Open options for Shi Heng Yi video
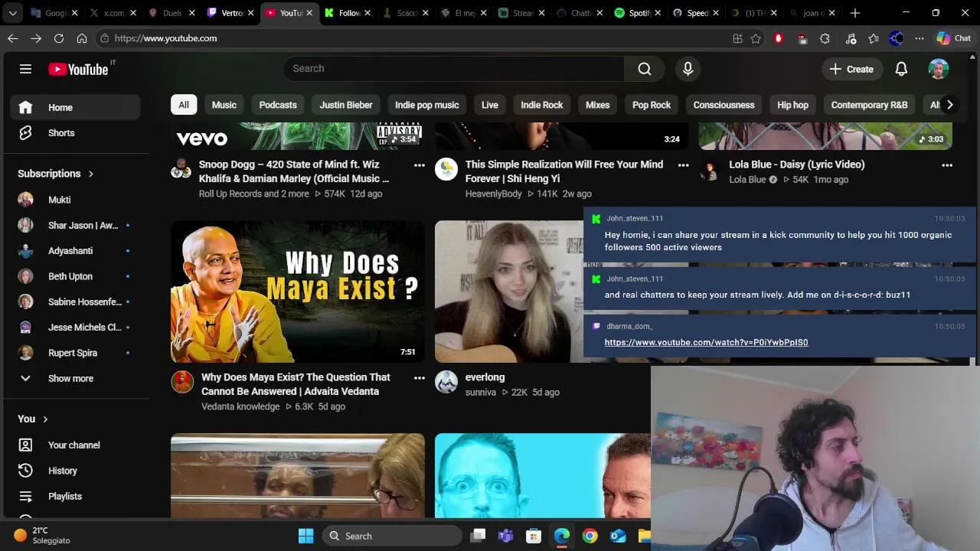This screenshot has height=551, width=980. tap(683, 165)
